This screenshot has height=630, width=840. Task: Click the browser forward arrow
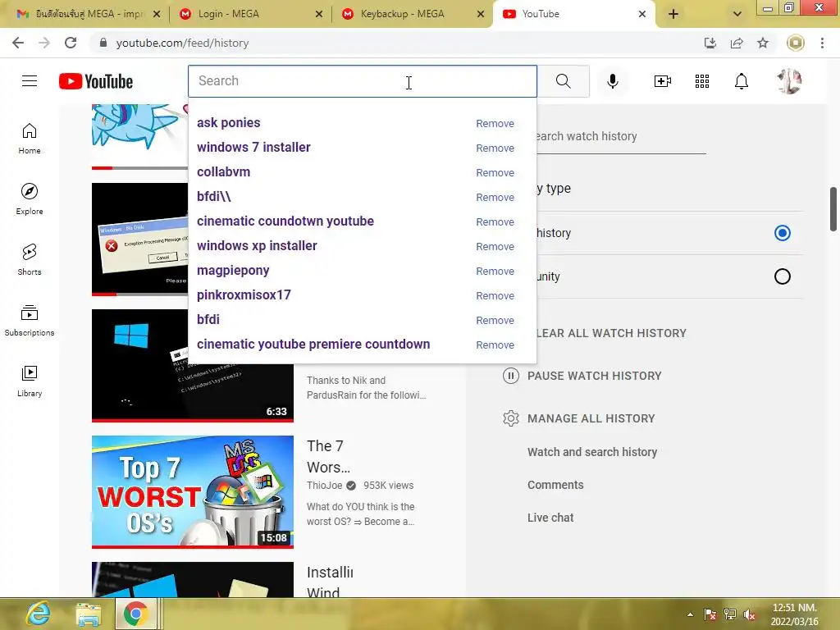pyautogui.click(x=44, y=43)
